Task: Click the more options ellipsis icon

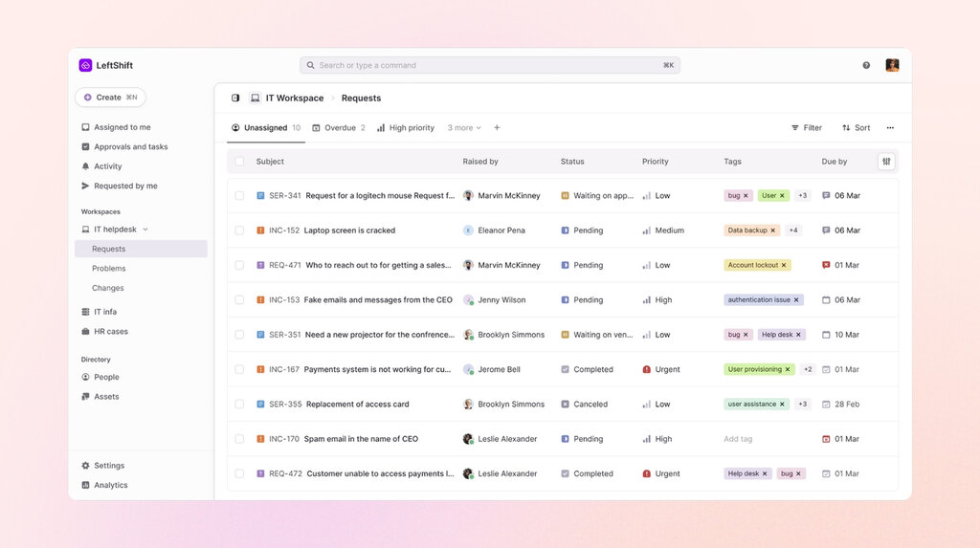Action: point(890,128)
